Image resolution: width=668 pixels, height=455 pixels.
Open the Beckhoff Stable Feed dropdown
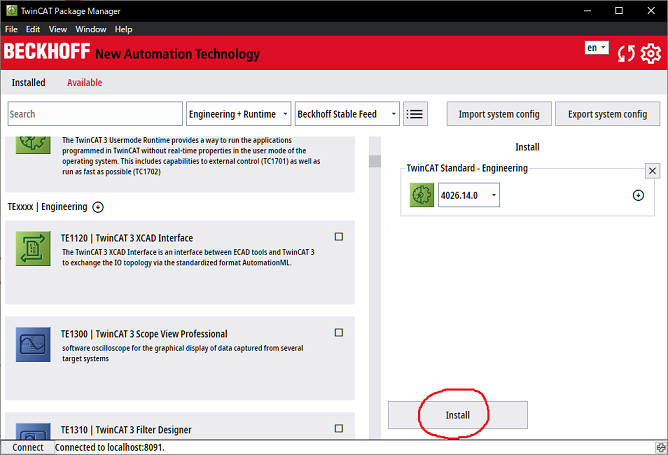[x=347, y=114]
